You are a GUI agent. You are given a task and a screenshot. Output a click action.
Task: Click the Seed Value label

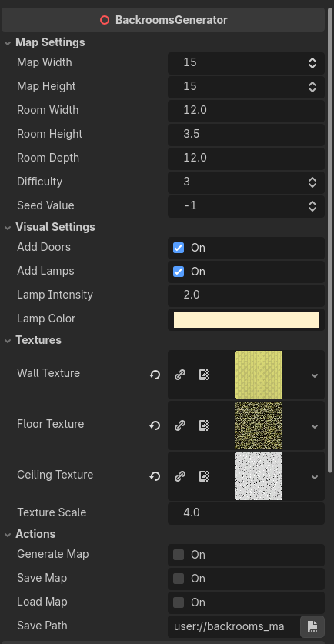tap(45, 205)
